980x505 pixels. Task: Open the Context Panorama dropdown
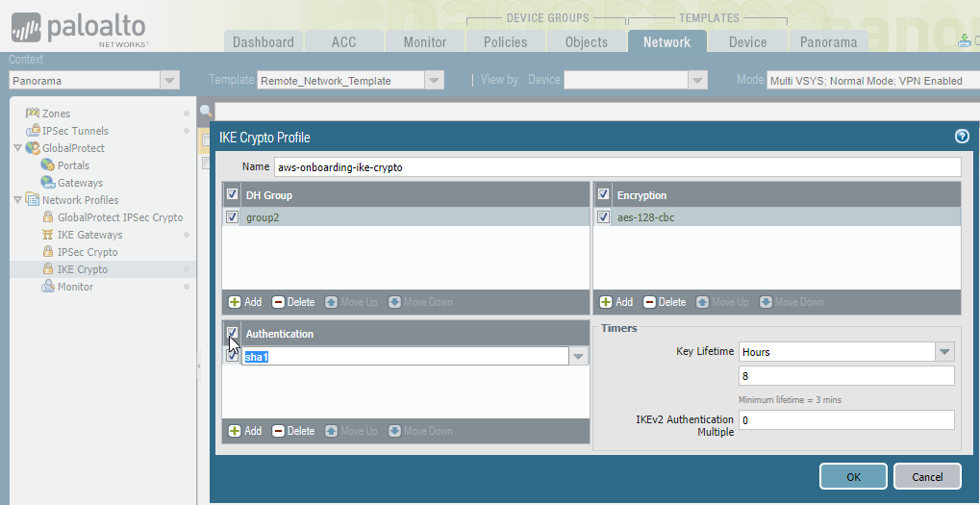point(169,80)
